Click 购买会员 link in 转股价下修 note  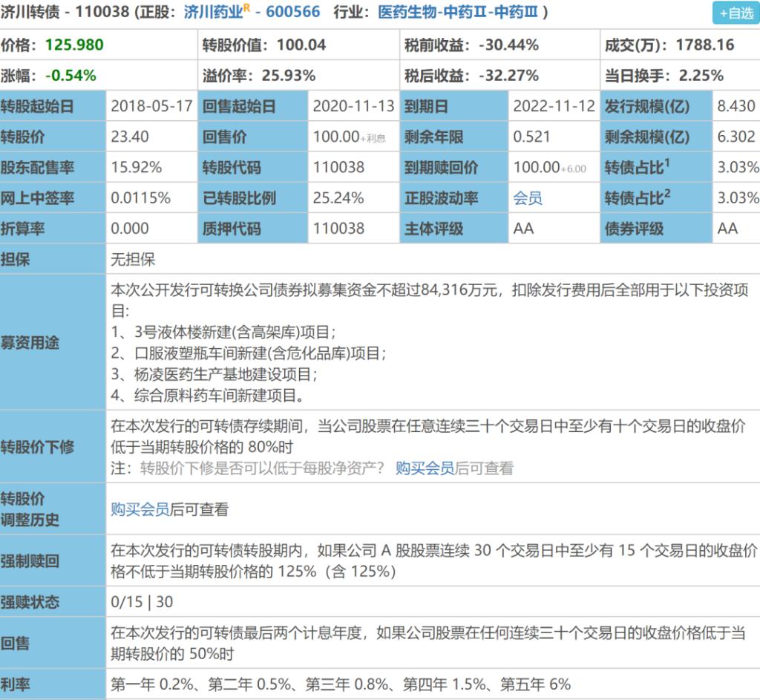(x=425, y=468)
